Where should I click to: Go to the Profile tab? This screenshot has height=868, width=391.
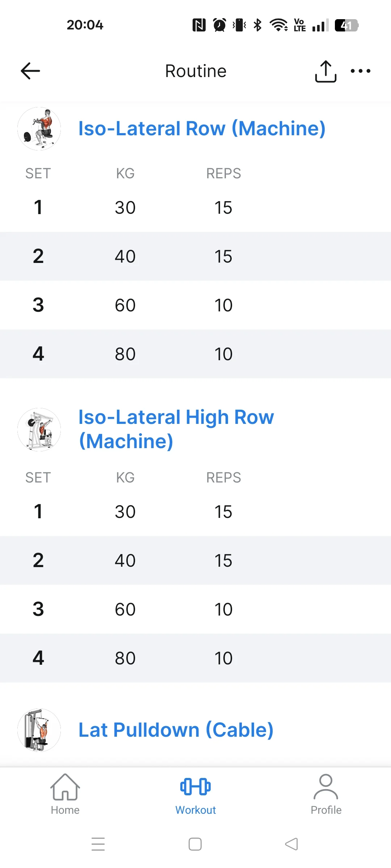click(x=326, y=794)
